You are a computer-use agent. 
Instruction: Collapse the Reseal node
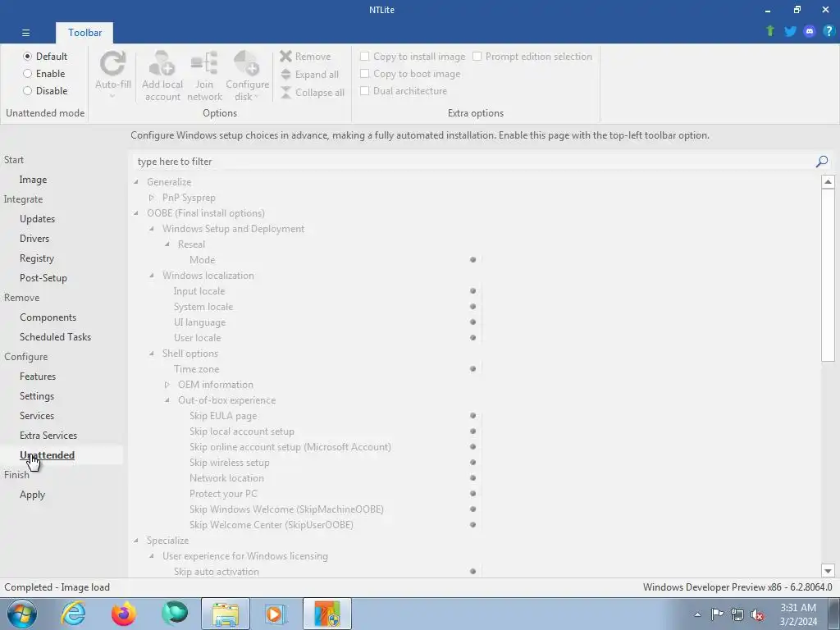[167, 244]
